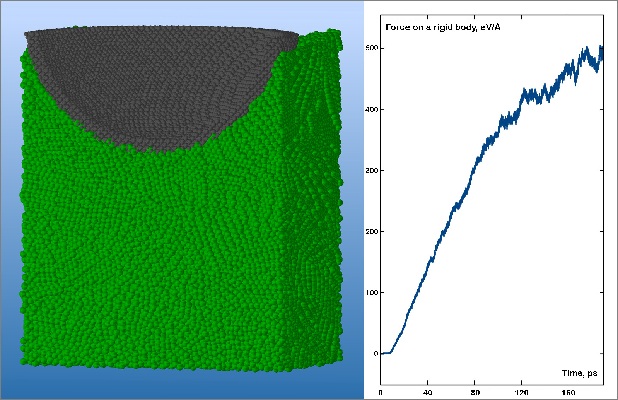Click the 300 tick label on the y-axis
618x400 pixels.
coord(371,170)
